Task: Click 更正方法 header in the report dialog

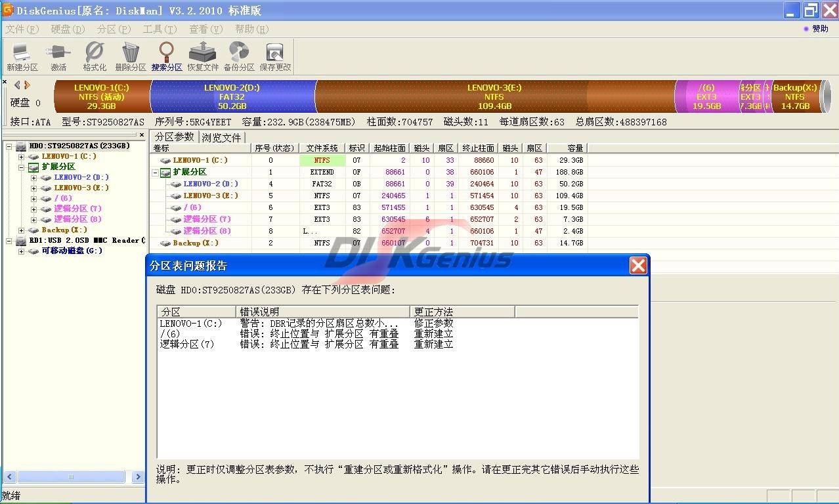Action: pos(463,312)
